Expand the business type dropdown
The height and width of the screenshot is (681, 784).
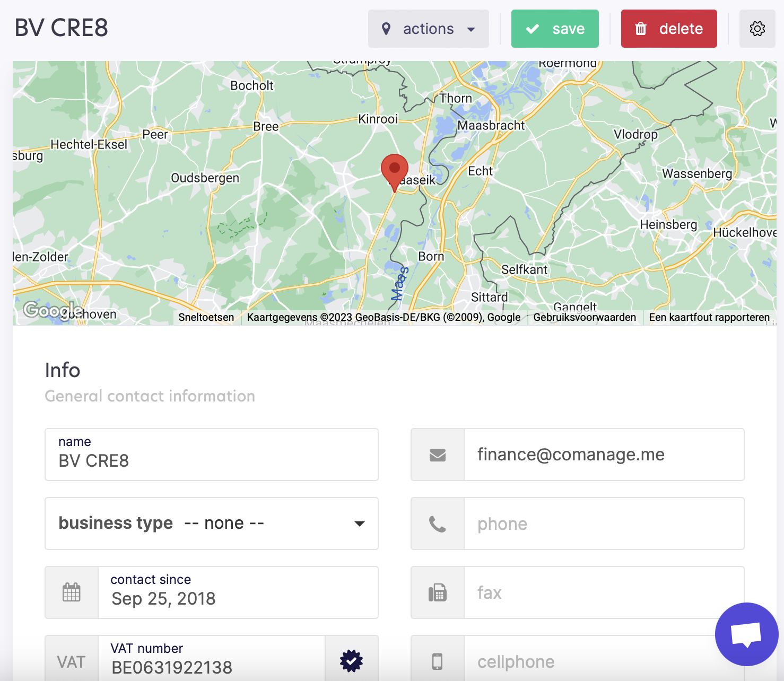(212, 523)
